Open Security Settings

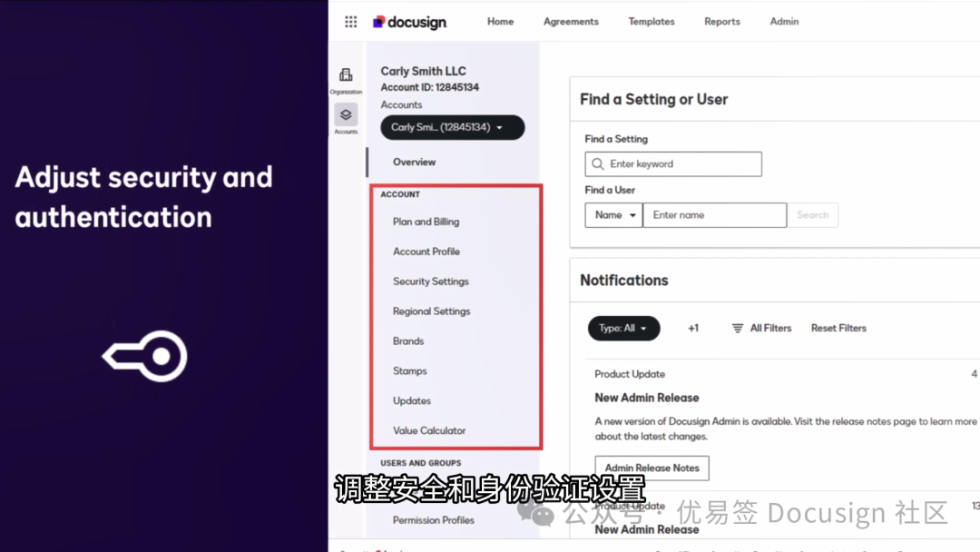coord(431,281)
